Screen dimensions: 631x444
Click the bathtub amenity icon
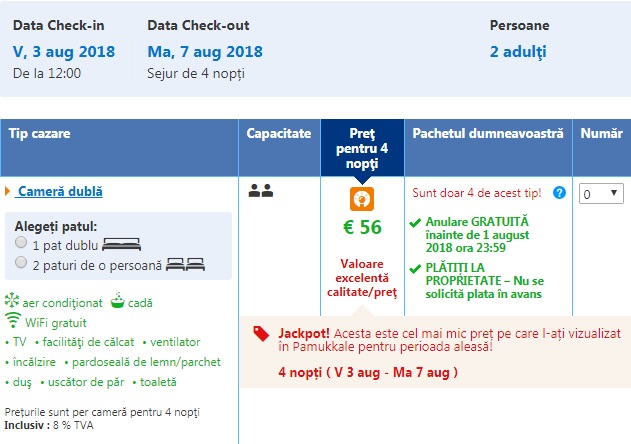[x=117, y=301]
